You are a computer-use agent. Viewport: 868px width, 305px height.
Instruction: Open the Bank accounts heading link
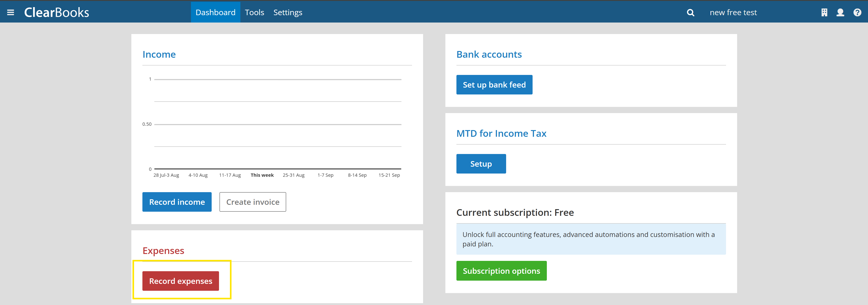coord(489,54)
